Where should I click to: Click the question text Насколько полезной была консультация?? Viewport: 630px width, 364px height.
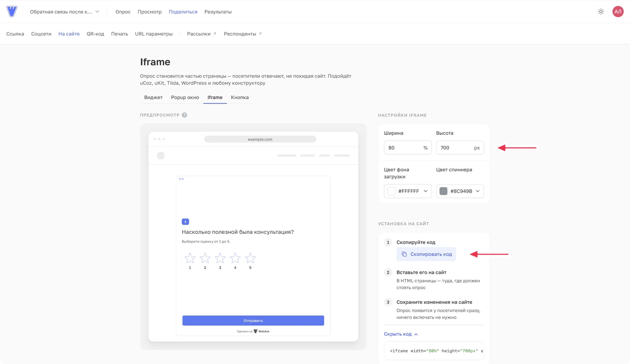click(238, 232)
